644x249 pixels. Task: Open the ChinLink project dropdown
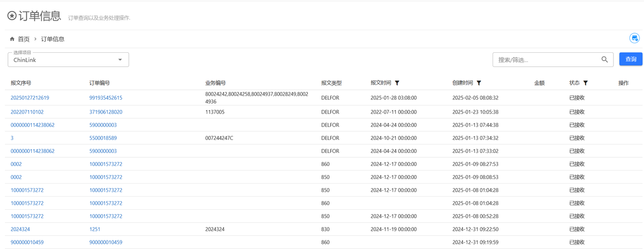click(x=68, y=60)
